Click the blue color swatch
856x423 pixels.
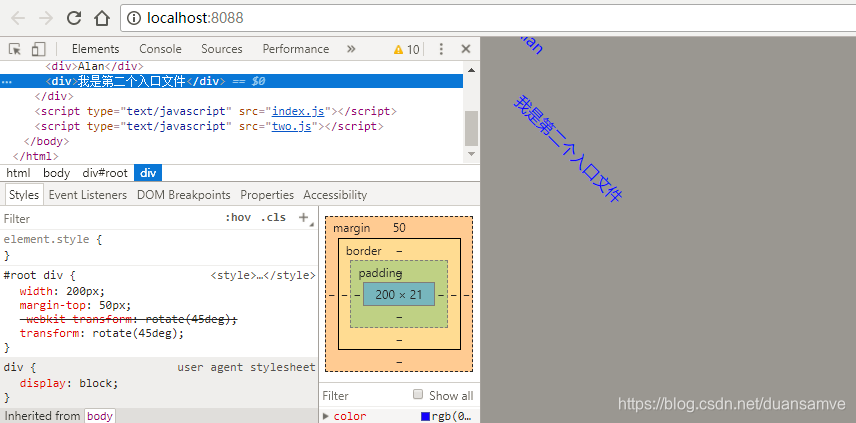[425, 416]
